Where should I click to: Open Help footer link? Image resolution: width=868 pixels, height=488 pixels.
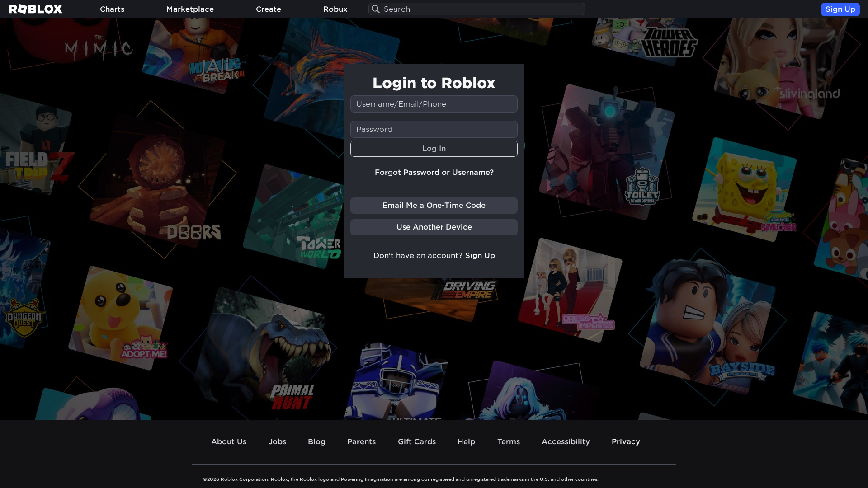[x=466, y=441]
